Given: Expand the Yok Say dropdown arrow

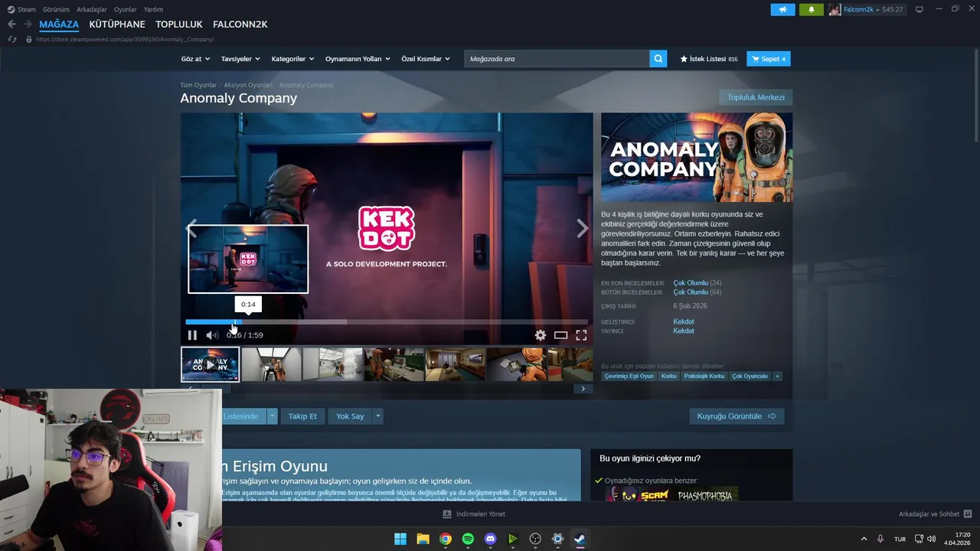Looking at the screenshot, I should point(377,416).
